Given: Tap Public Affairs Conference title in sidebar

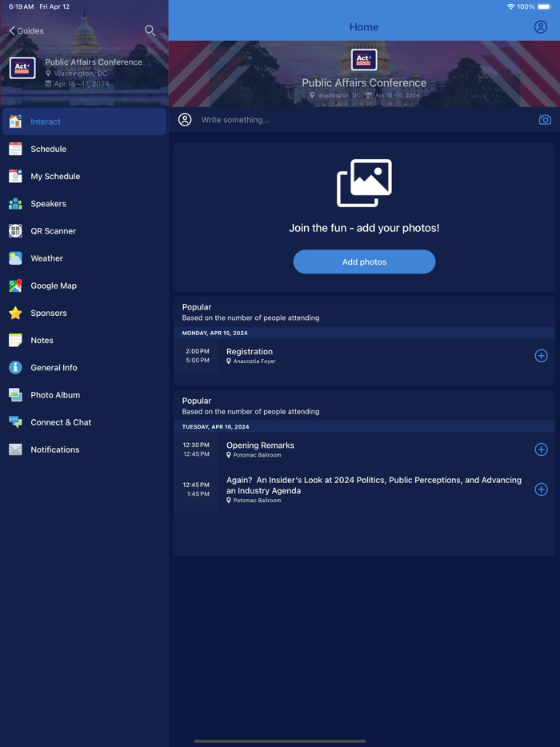Looking at the screenshot, I should click(94, 62).
